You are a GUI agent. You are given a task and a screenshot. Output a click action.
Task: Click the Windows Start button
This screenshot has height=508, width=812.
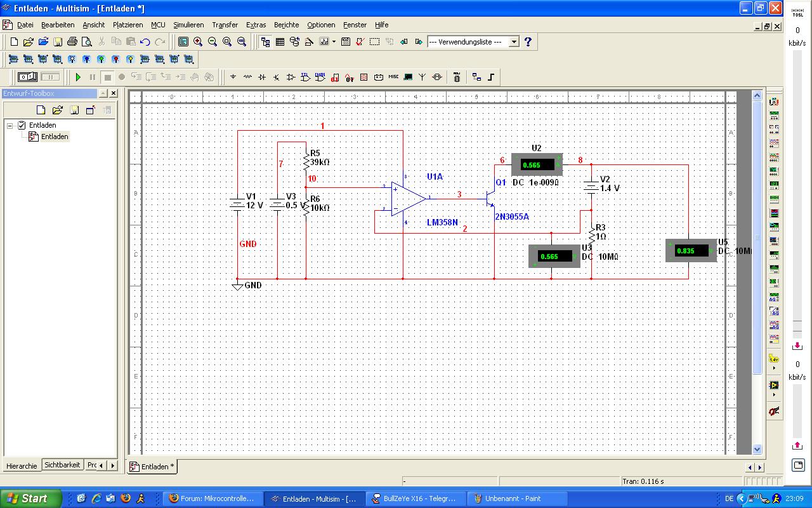click(x=31, y=498)
